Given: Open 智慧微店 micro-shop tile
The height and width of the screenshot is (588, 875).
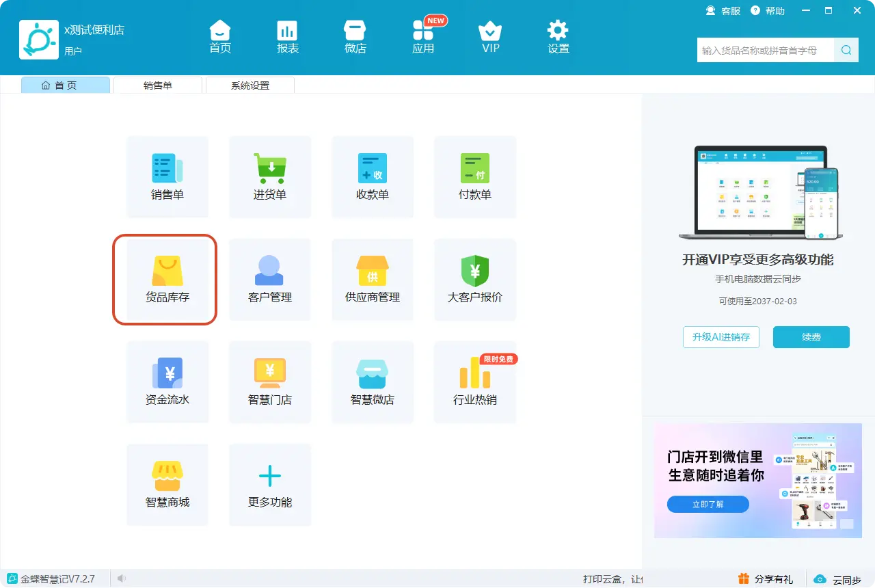Looking at the screenshot, I should pyautogui.click(x=373, y=382).
